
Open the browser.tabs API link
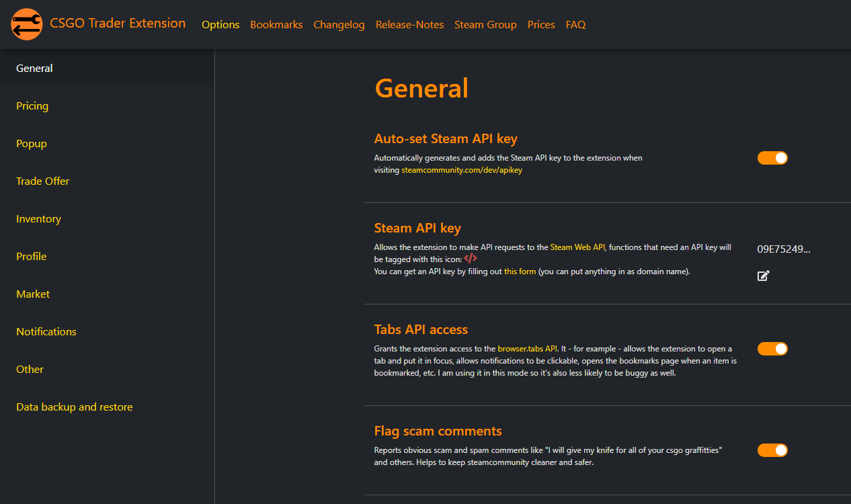[x=528, y=349]
